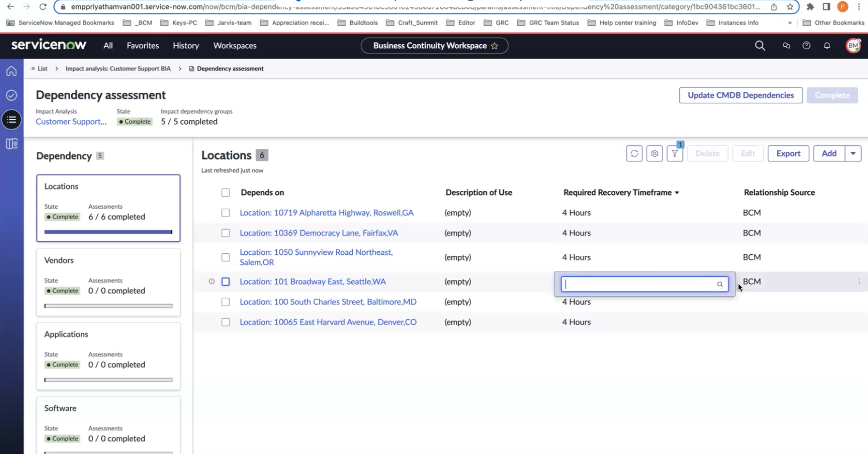Click the Export button
The height and width of the screenshot is (454, 868).
pos(788,154)
